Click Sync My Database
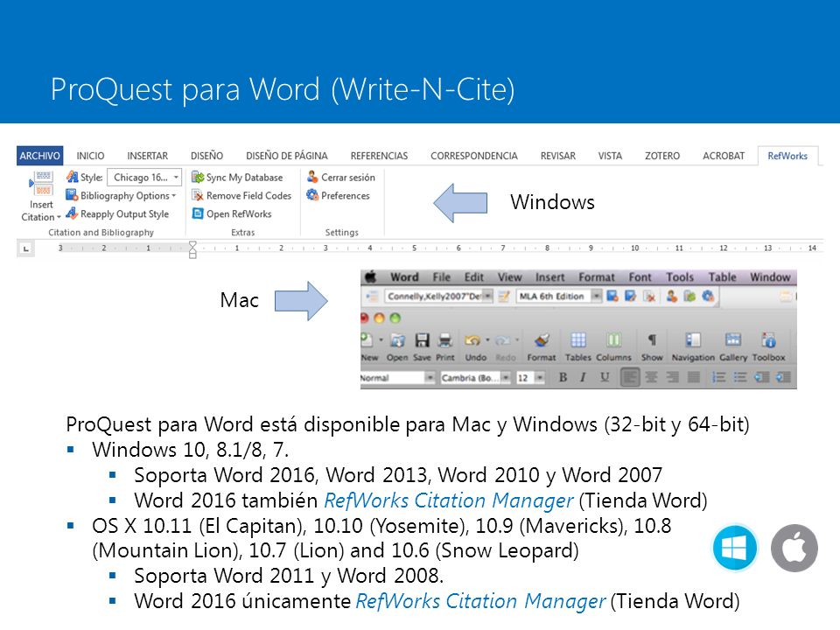This screenshot has height=630, width=840. [237, 178]
